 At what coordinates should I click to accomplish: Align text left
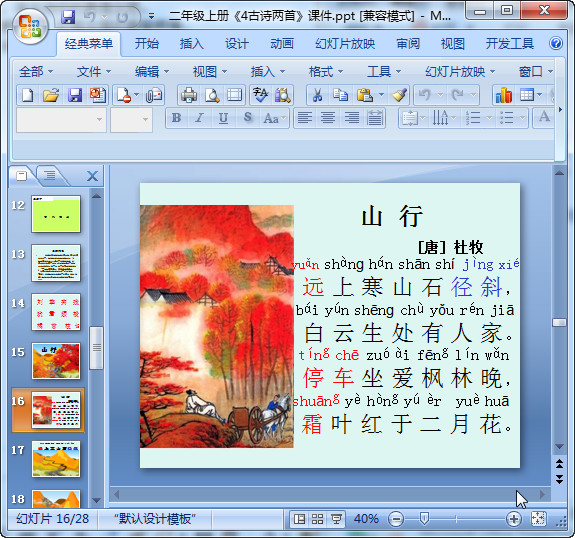click(x=305, y=118)
